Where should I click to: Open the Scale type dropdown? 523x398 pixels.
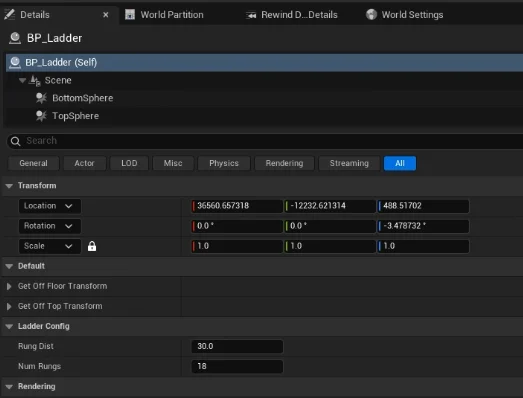49,246
